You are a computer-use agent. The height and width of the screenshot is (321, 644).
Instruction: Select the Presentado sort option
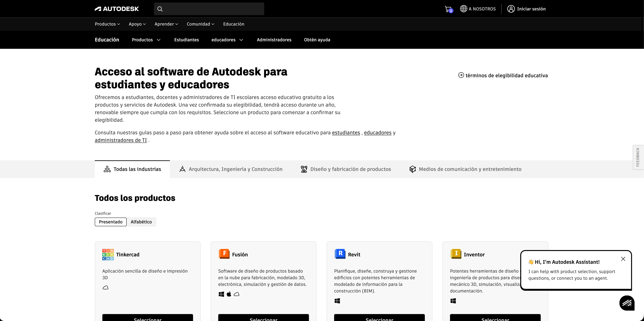click(x=111, y=222)
